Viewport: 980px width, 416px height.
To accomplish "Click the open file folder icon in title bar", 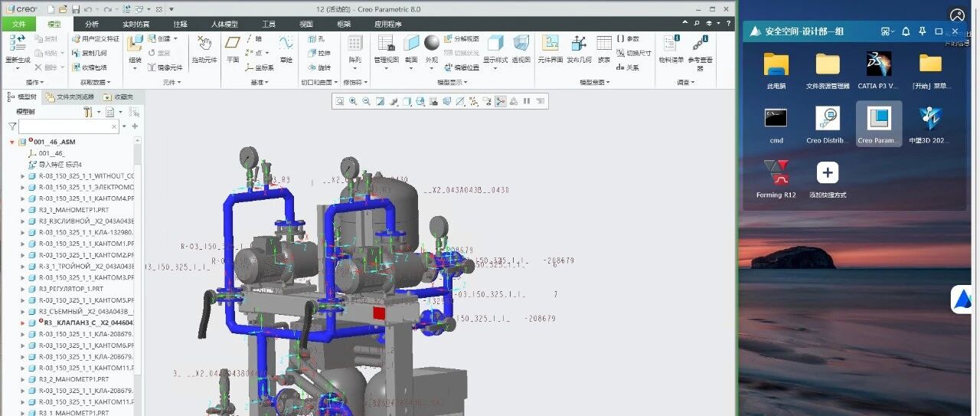I will 62,9.
